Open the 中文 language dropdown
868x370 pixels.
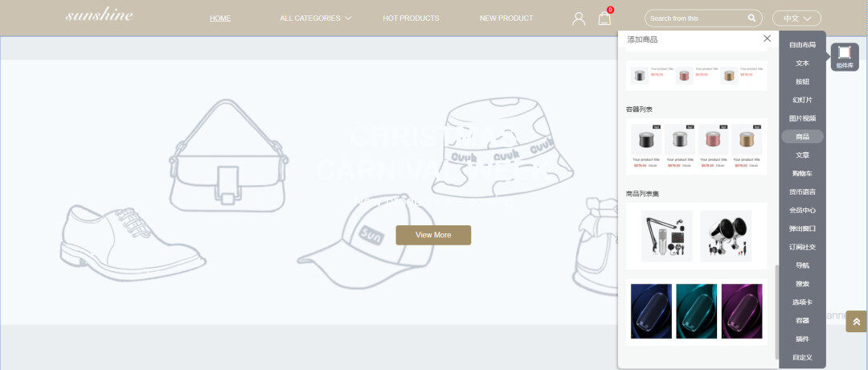coord(796,18)
